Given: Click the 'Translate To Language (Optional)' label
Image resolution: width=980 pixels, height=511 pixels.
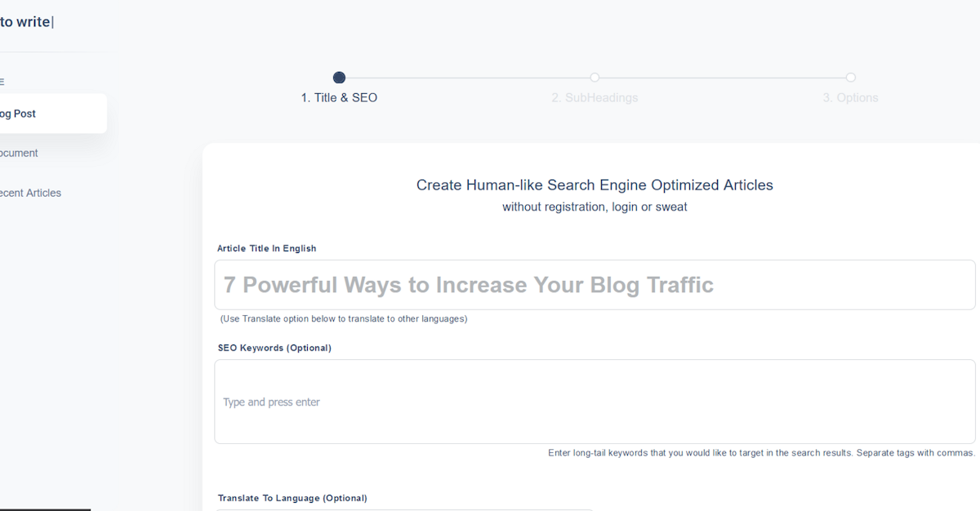Looking at the screenshot, I should pos(292,498).
